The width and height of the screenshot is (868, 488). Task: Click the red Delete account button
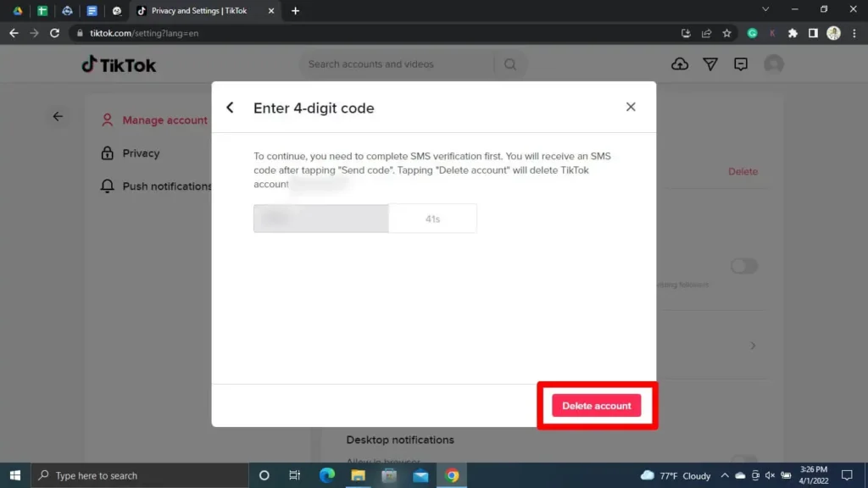(596, 406)
